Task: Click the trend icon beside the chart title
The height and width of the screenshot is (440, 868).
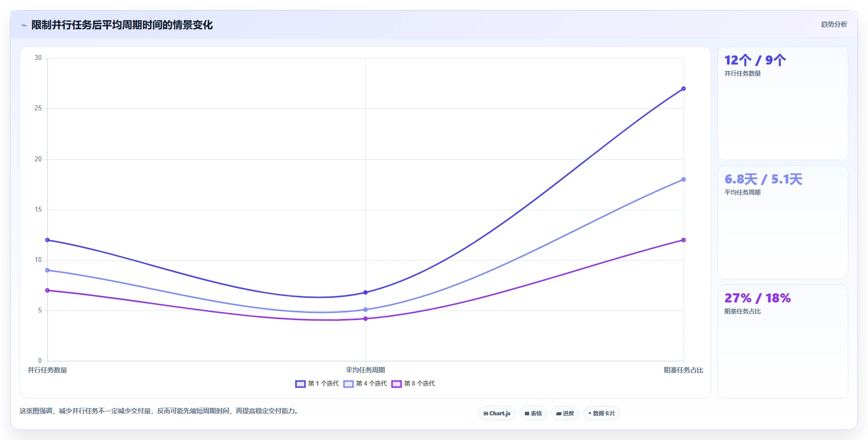Action: pos(24,25)
